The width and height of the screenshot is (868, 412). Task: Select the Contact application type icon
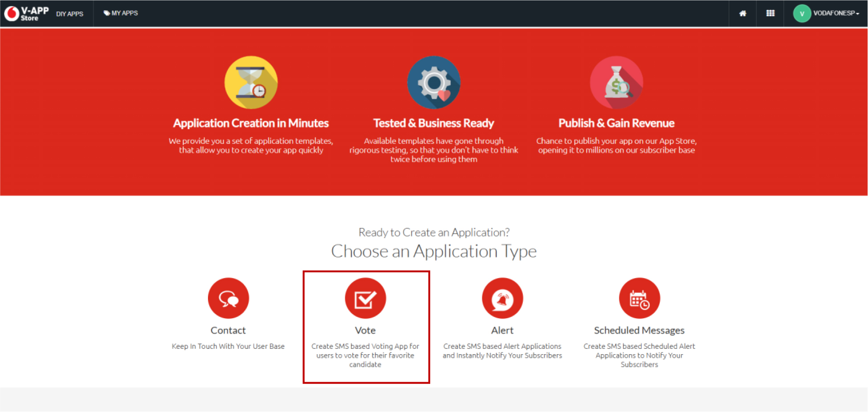pyautogui.click(x=228, y=298)
